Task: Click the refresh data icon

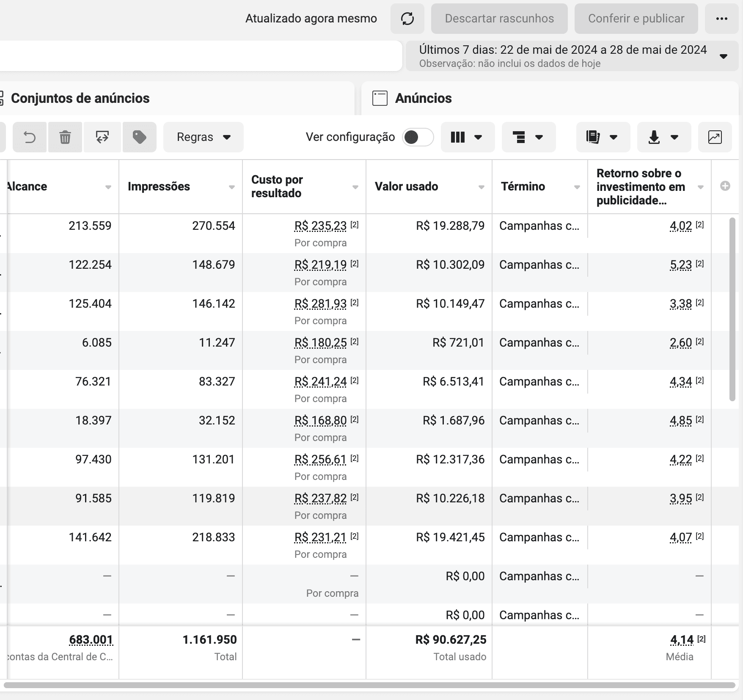Action: (407, 19)
